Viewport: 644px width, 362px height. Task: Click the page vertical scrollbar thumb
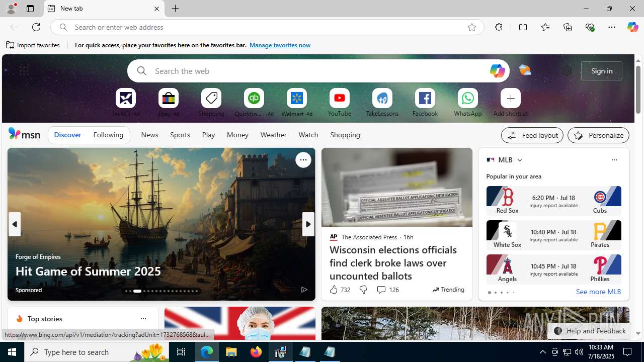point(638,89)
